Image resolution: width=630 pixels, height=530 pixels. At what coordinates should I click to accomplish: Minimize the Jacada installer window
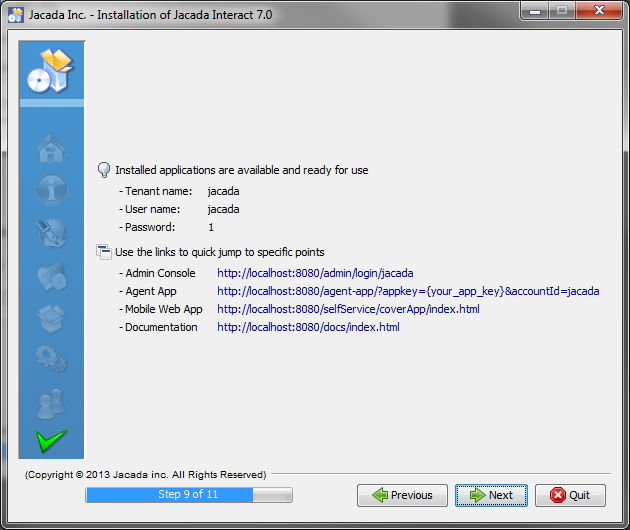click(x=534, y=10)
